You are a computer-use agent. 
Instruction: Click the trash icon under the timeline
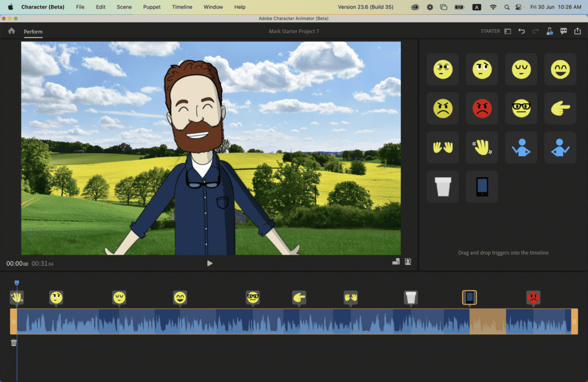click(14, 342)
